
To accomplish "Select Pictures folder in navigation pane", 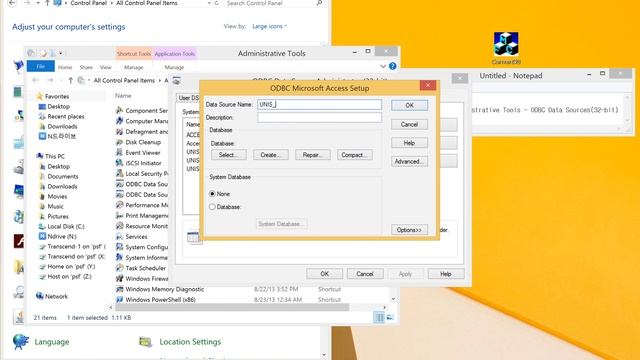I will coord(58,216).
